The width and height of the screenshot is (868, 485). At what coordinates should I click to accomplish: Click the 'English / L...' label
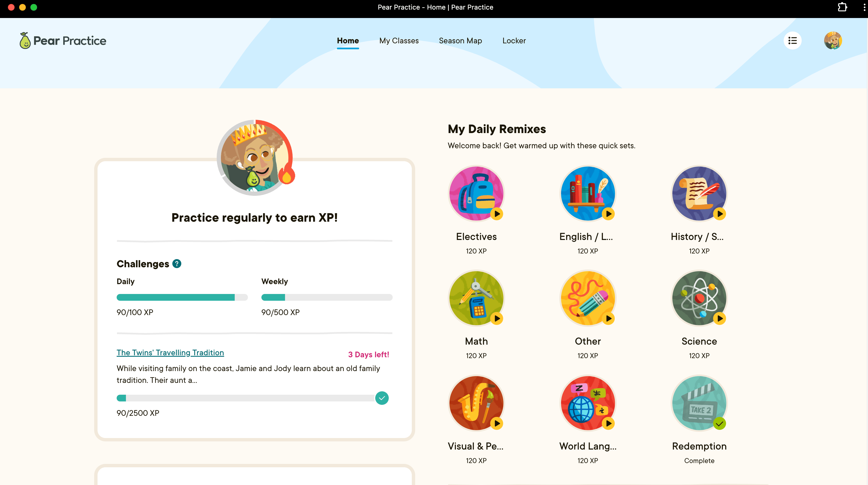tap(586, 237)
